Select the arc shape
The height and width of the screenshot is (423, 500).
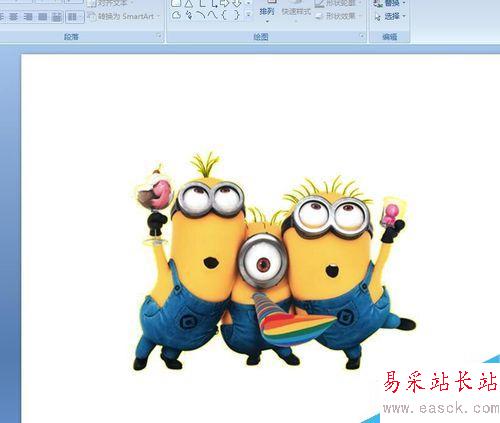[x=201, y=15]
